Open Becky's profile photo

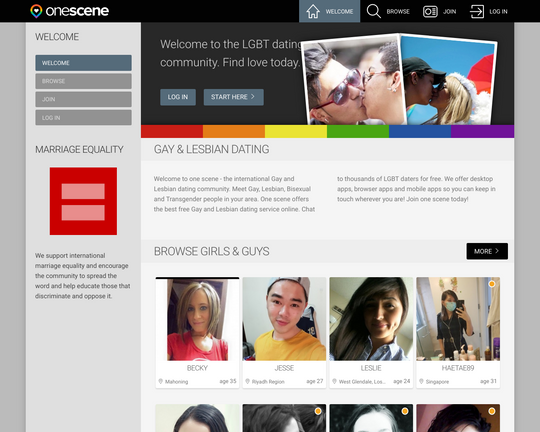(x=197, y=320)
